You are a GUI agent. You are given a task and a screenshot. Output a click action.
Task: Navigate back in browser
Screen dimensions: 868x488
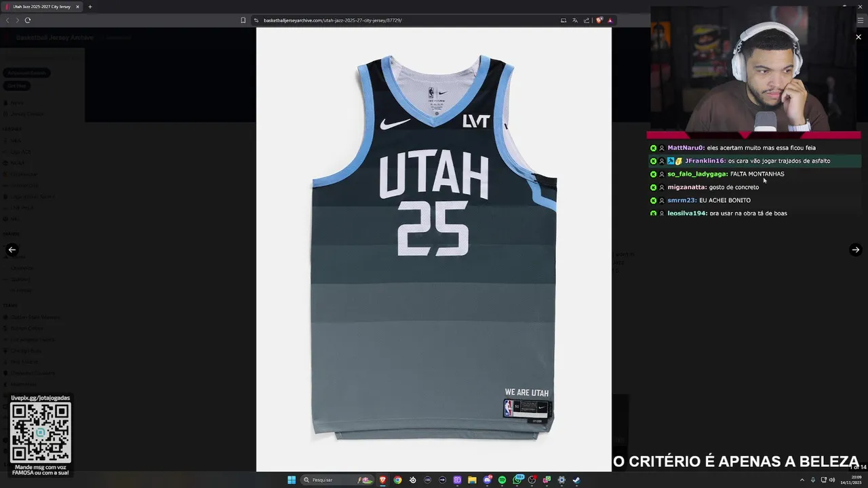pos(7,20)
